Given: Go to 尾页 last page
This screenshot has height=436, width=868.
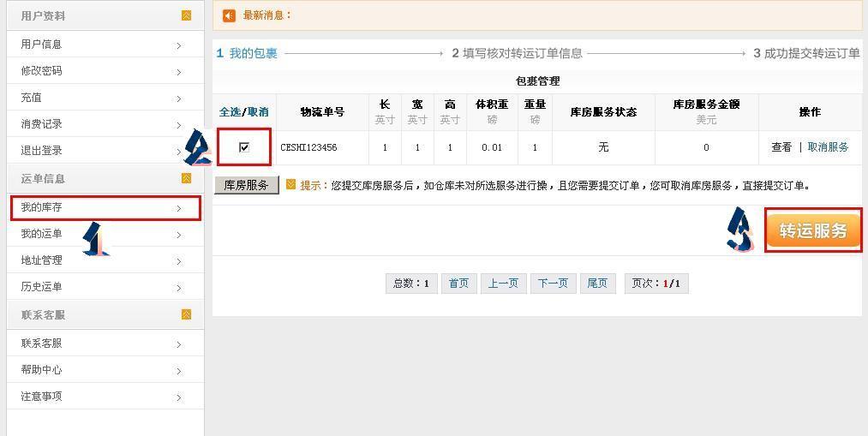Looking at the screenshot, I should pos(597,284).
